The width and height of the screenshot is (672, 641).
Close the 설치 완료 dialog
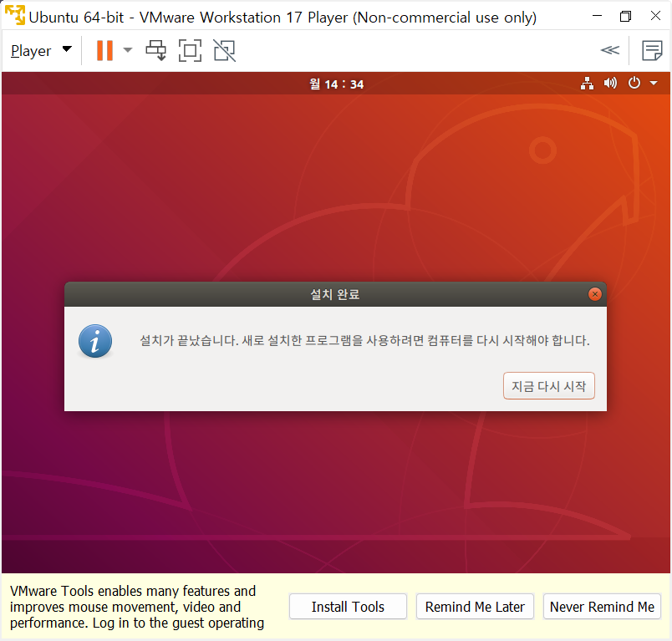click(x=594, y=294)
